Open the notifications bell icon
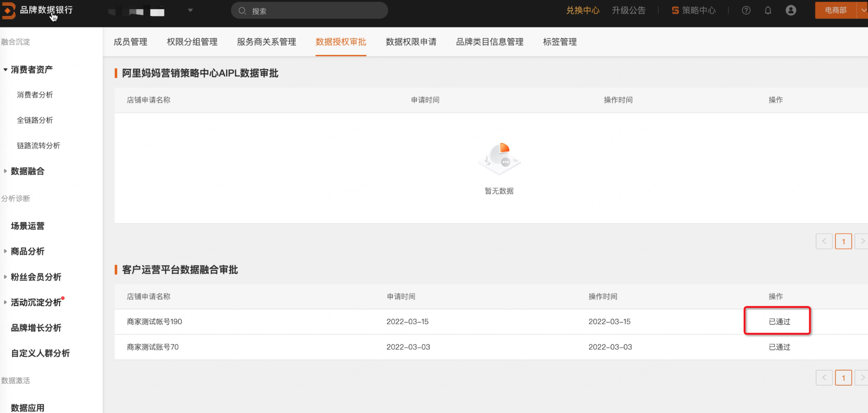The height and width of the screenshot is (413, 868). 768,11
